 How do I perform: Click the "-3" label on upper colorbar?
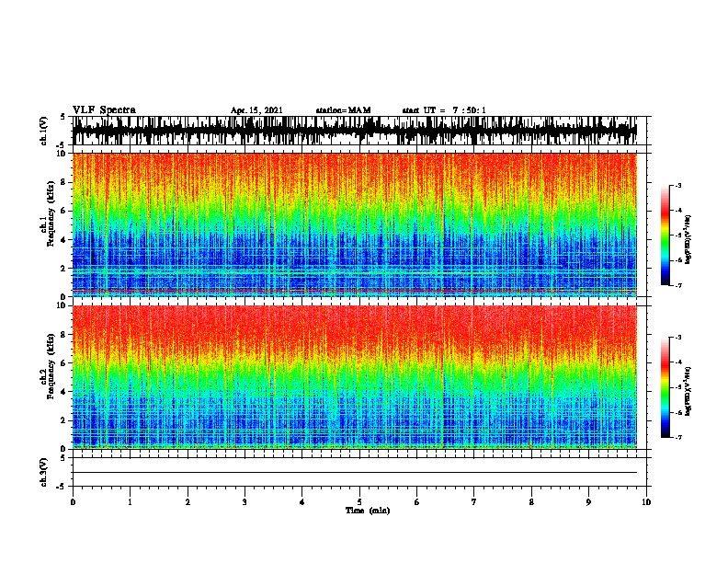coord(678,186)
